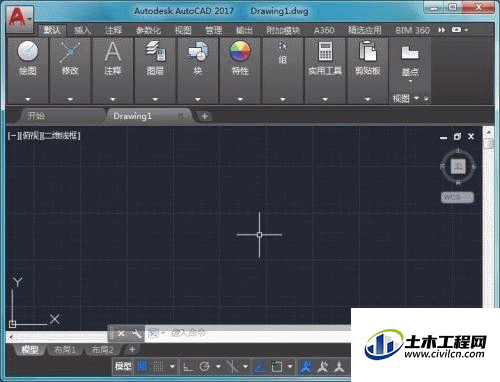Switch to the 插入 ribbon tab
The height and width of the screenshot is (382, 500).
tap(82, 30)
